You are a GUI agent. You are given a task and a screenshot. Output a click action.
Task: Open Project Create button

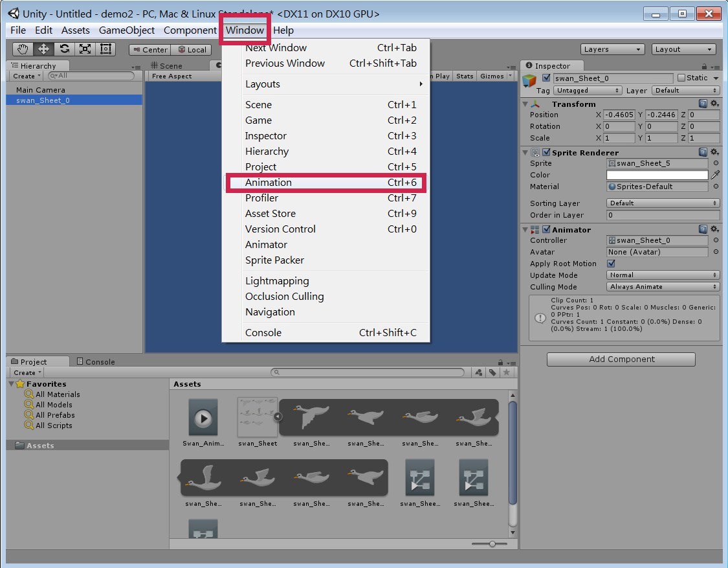tap(27, 373)
